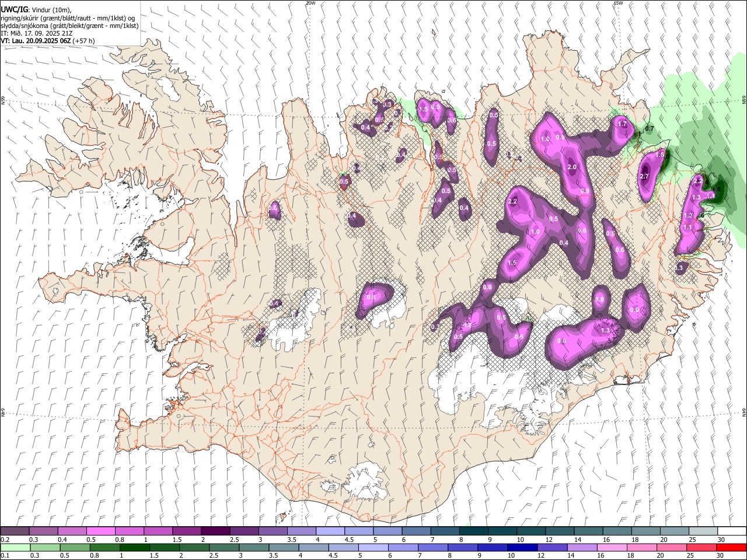This screenshot has height=560, width=747.
Task: Click the darkest purple 2 swatch, upper legend
Action: pyautogui.click(x=215, y=531)
